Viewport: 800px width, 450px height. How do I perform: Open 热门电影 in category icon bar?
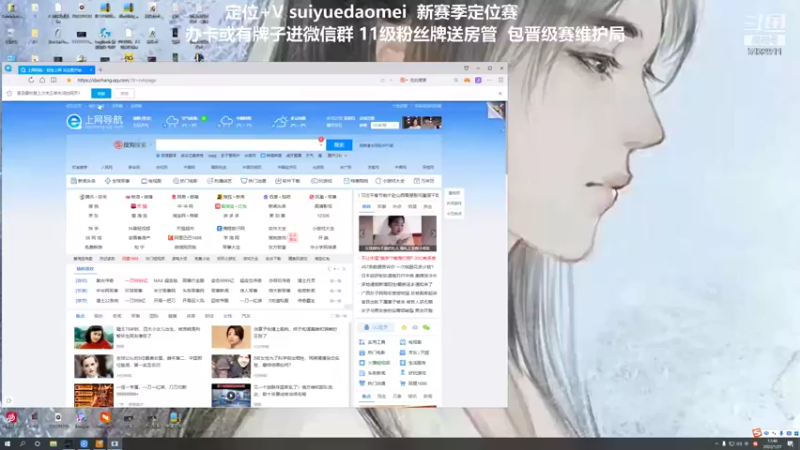[185, 181]
